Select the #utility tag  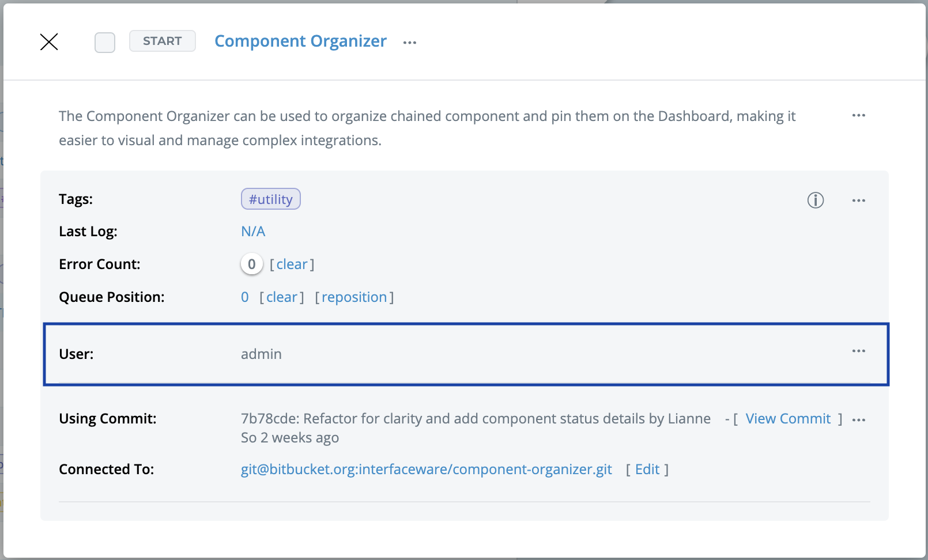pyautogui.click(x=270, y=199)
